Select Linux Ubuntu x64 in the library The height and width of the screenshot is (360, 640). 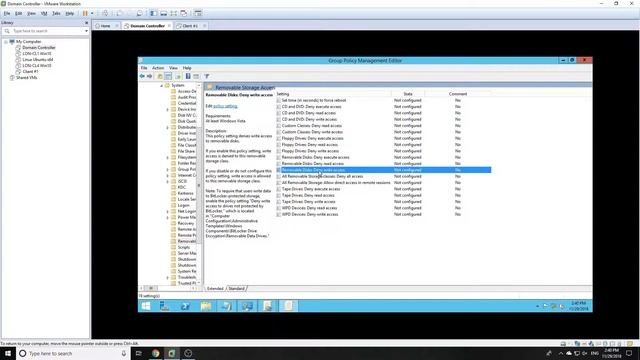tap(37, 60)
